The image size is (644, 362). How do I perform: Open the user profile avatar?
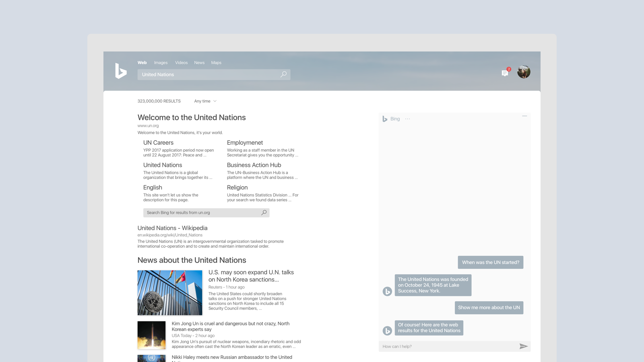click(524, 72)
